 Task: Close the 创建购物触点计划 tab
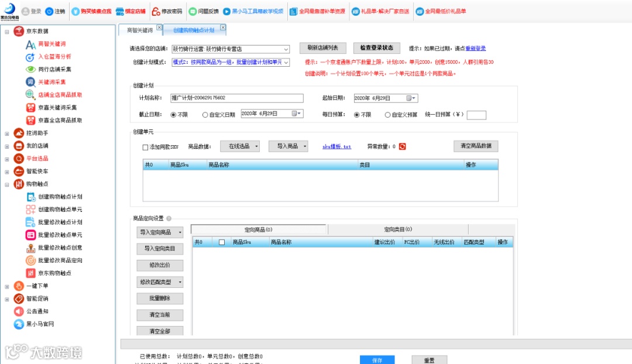[223, 28]
